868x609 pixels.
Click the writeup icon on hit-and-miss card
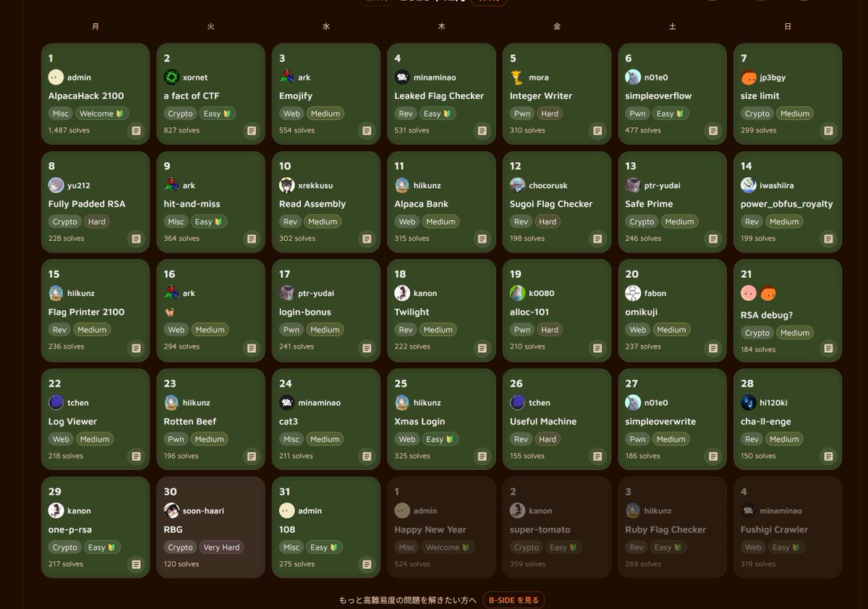click(x=251, y=239)
